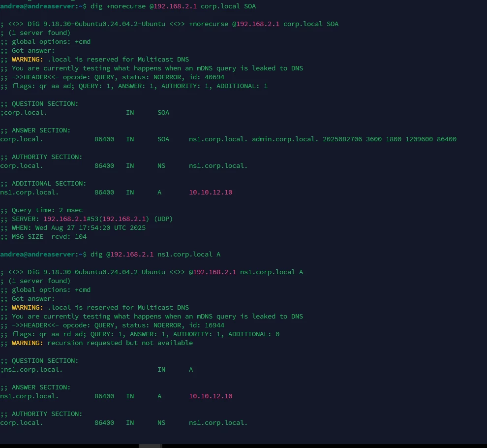Click '192.168.2.1#53' in the SERVER line
Screen dimensions: 487x448
point(71,219)
